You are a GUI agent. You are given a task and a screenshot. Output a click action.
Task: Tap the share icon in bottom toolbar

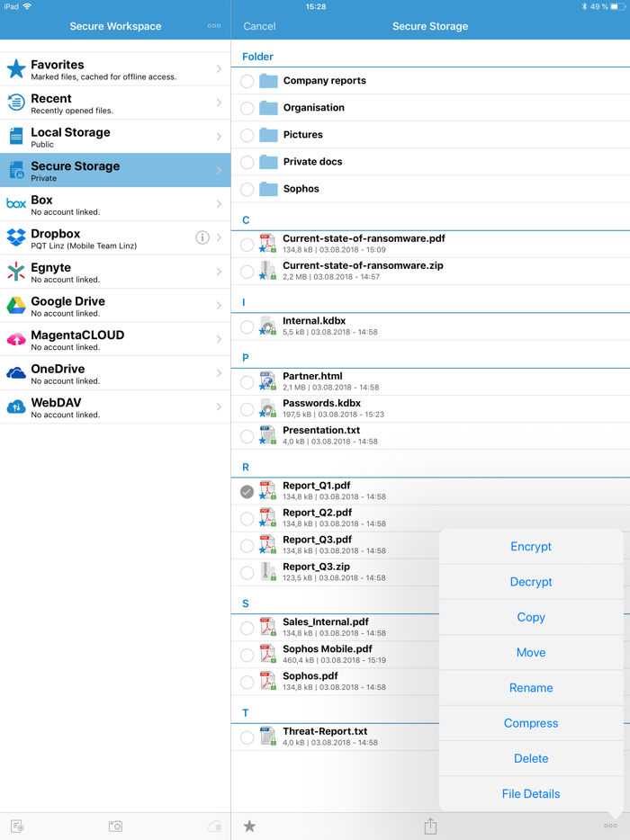pos(430,826)
